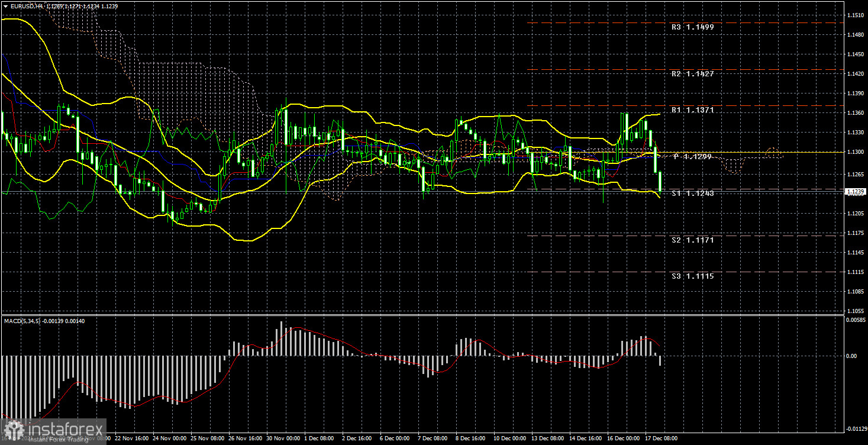Screen dimensions: 868x445
Task: Click the R3 1.1499 pivot label
Action: point(693,27)
